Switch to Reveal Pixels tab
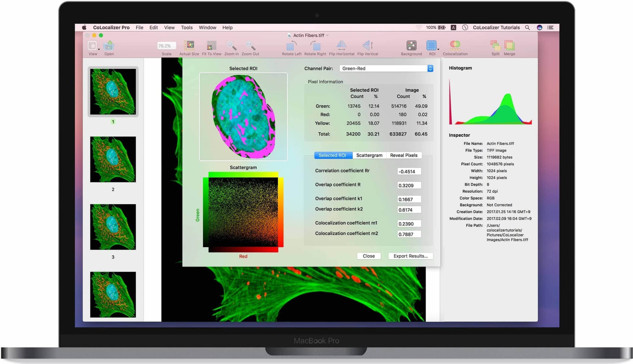This screenshot has width=633, height=364. pos(404,155)
